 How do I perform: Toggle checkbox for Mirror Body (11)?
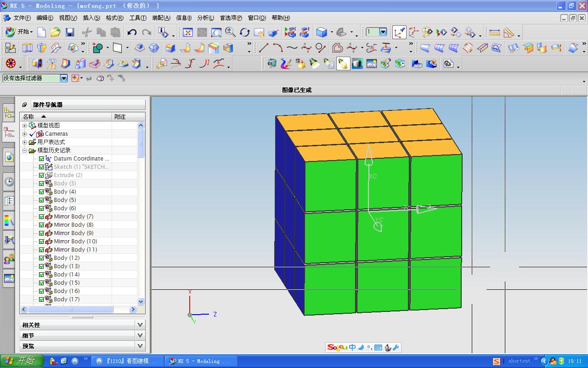pyautogui.click(x=41, y=250)
